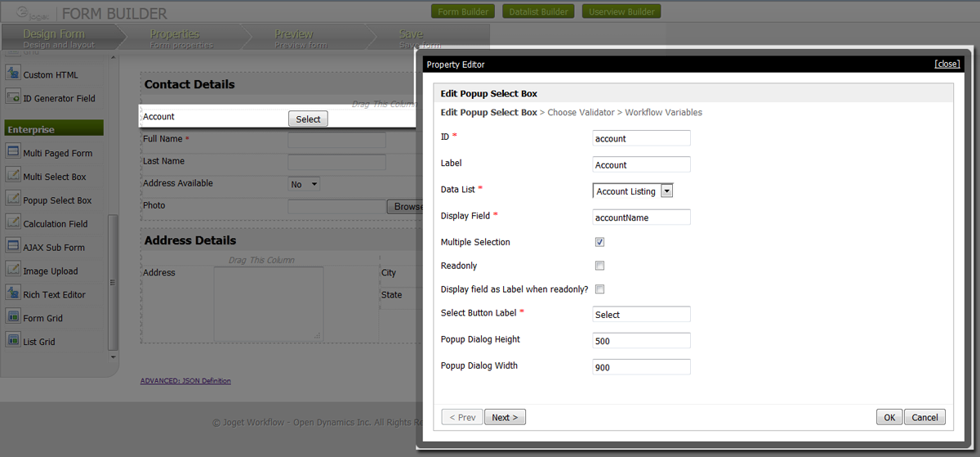
Task: Click the State field label
Action: (391, 294)
